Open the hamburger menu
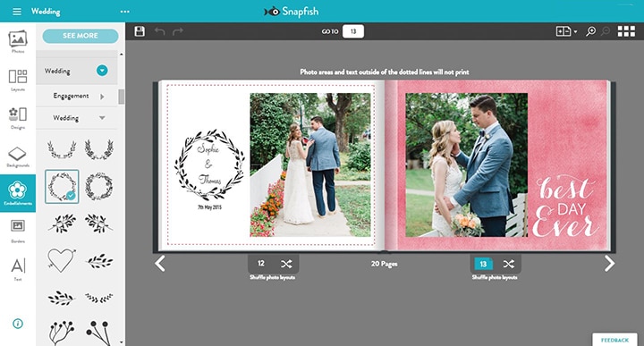Image resolution: width=644 pixels, height=346 pixels. [x=17, y=12]
